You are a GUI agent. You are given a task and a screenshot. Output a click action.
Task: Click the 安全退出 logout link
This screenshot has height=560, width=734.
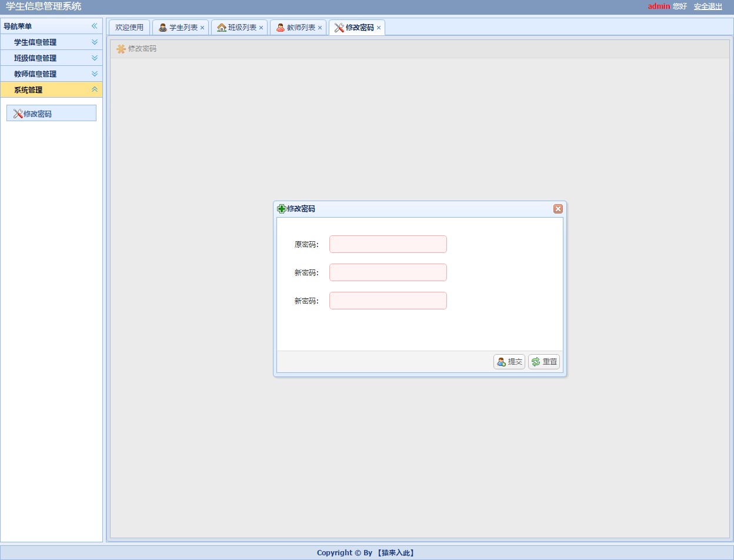pyautogui.click(x=708, y=6)
